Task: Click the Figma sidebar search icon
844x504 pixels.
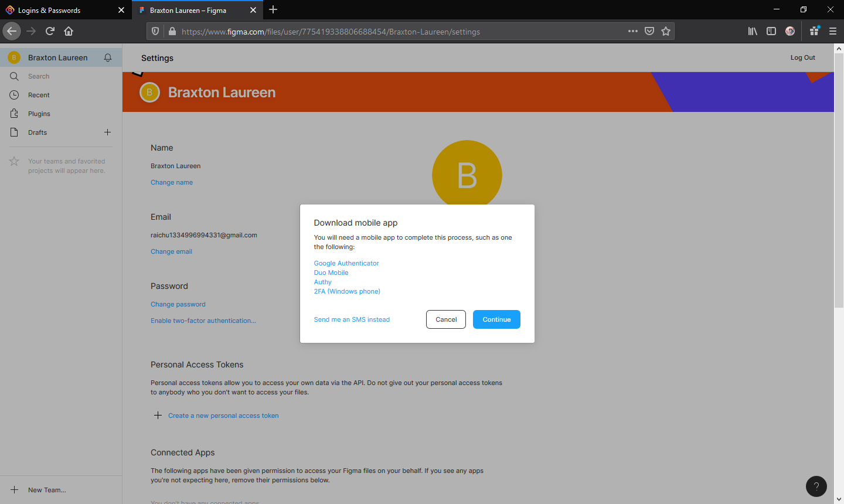Action: coord(15,76)
